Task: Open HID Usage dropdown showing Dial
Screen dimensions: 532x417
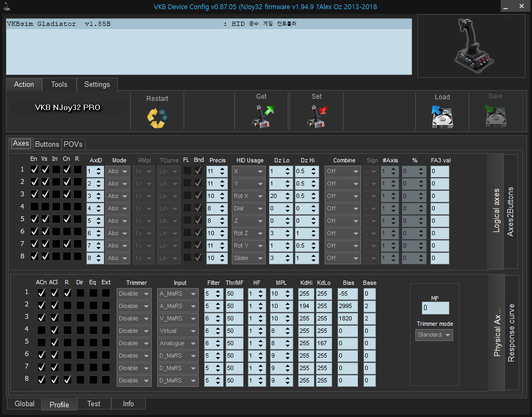Action: pos(248,209)
